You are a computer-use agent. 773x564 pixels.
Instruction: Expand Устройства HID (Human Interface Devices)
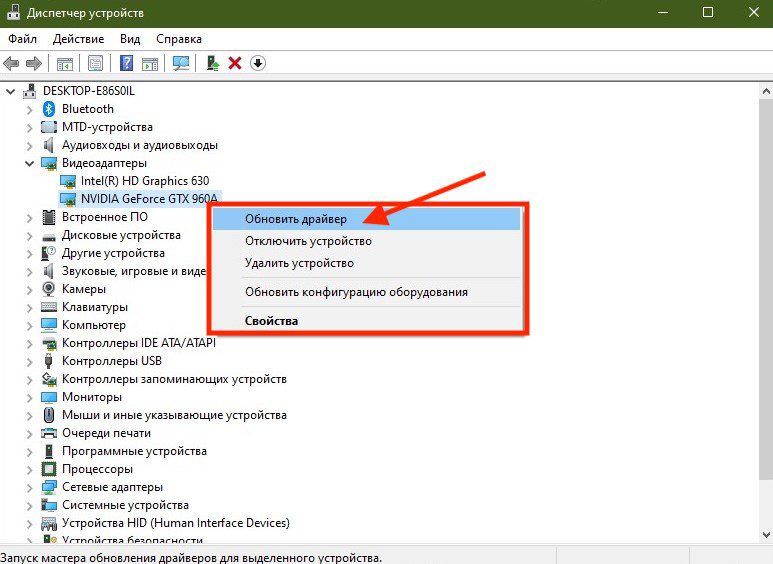tap(30, 524)
